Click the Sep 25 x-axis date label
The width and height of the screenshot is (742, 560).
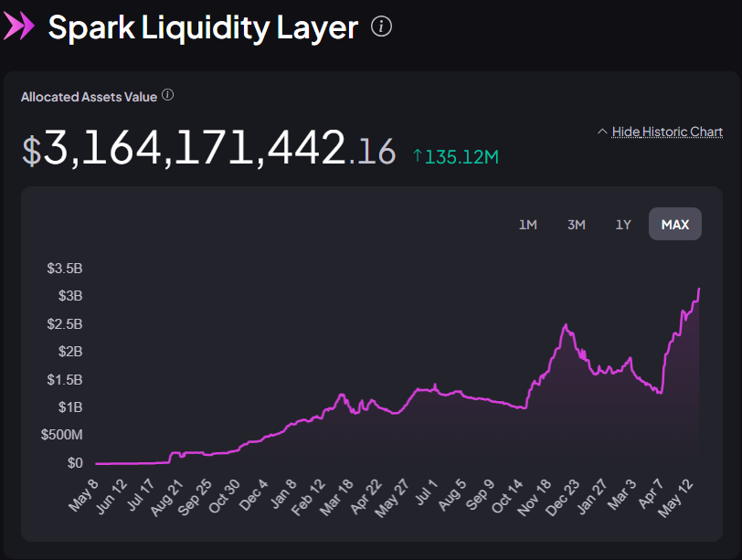(195, 498)
